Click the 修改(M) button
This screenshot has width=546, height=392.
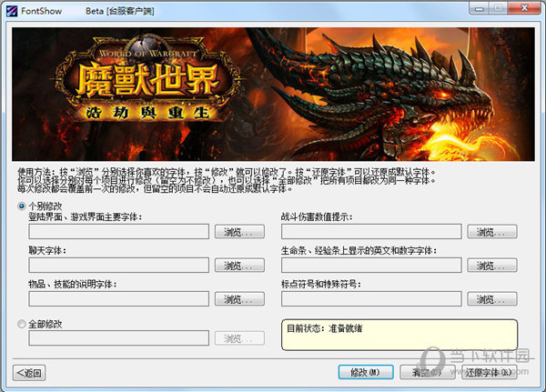pyautogui.click(x=366, y=372)
